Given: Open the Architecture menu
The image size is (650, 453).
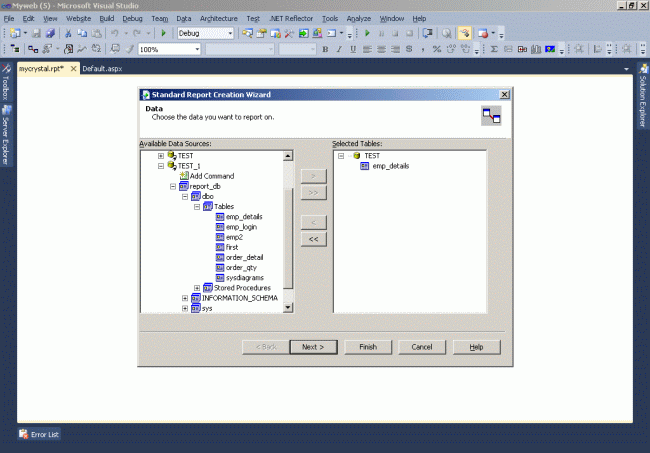Looking at the screenshot, I should click(x=218, y=19).
